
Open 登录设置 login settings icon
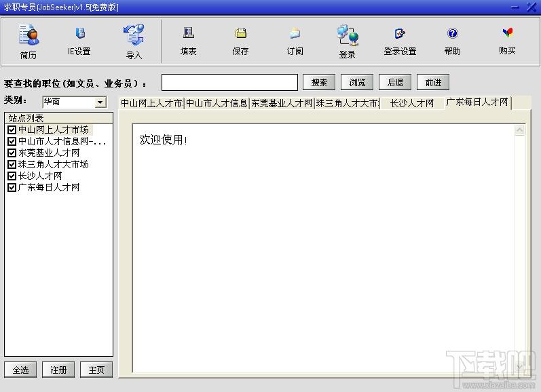point(400,41)
